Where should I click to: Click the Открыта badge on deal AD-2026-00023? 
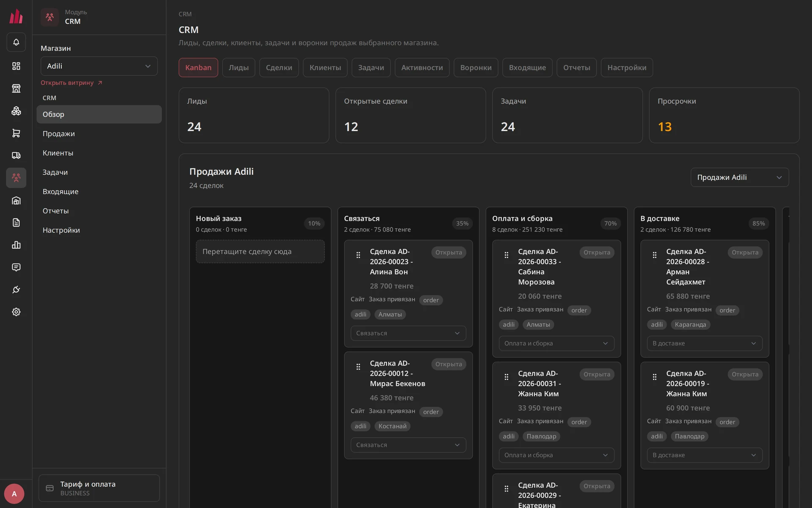pos(449,252)
